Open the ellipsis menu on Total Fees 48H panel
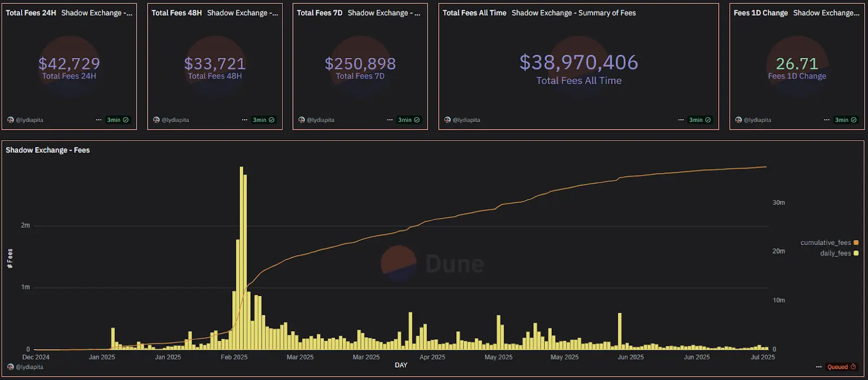Image resolution: width=868 pixels, height=380 pixels. coord(245,120)
